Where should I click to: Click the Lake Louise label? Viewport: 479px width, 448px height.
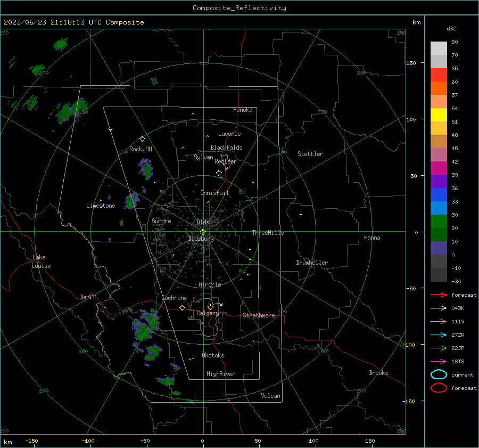pyautogui.click(x=41, y=262)
